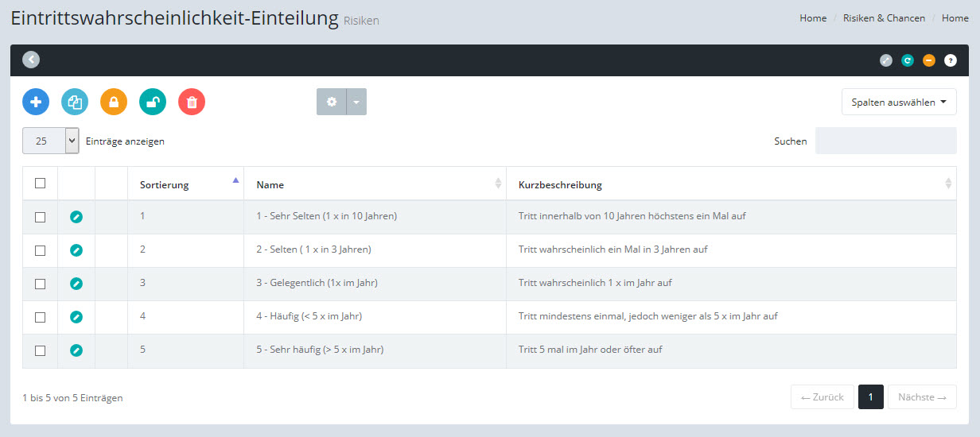Click the teal unlock icon
Screen dimensions: 980x437
(153, 102)
